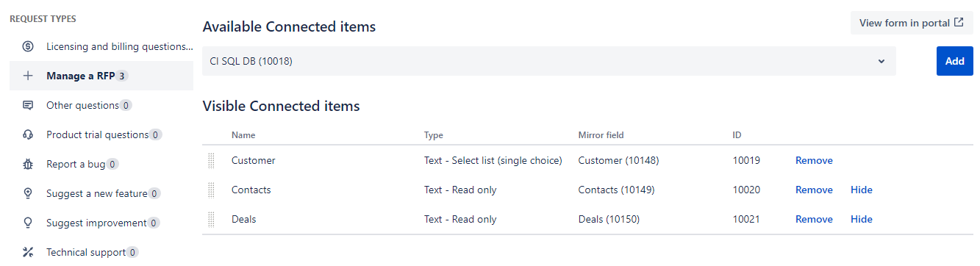The height and width of the screenshot is (266, 980).
Task: Click the tools icon for Technical support
Action: 28,252
